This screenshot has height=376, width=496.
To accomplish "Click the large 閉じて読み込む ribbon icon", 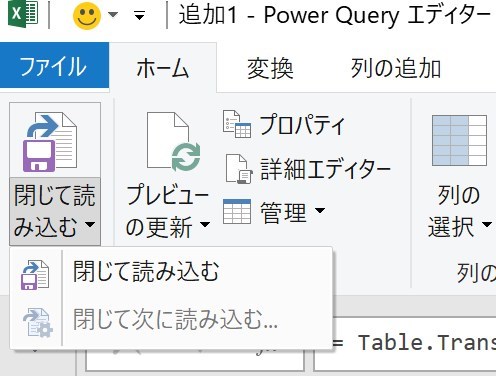I will click(x=50, y=142).
